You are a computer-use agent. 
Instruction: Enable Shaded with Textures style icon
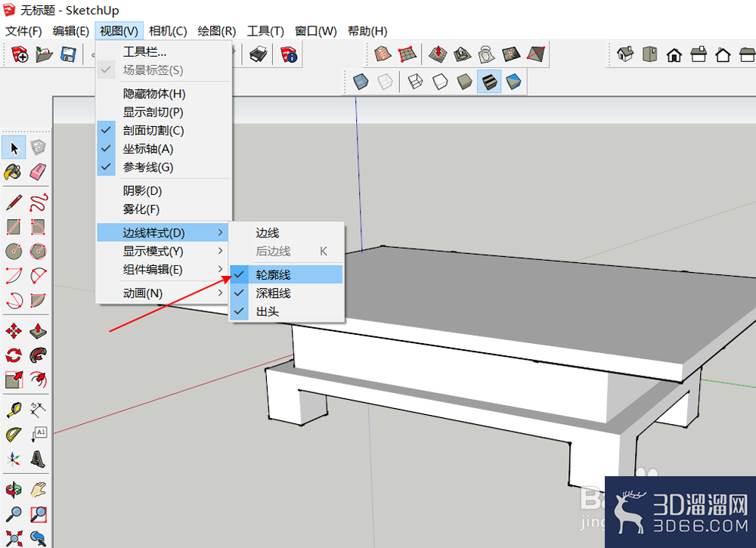[489, 82]
